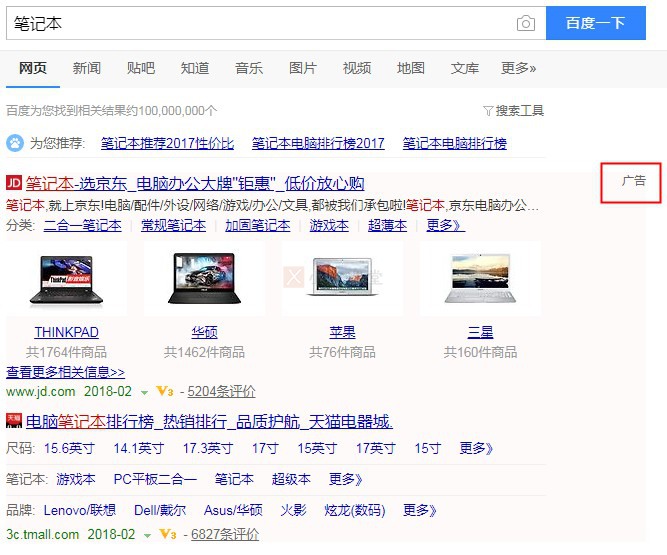Screen dimensions: 667x555
Task: Open 搜索工具 filter options
Action: click(x=514, y=111)
